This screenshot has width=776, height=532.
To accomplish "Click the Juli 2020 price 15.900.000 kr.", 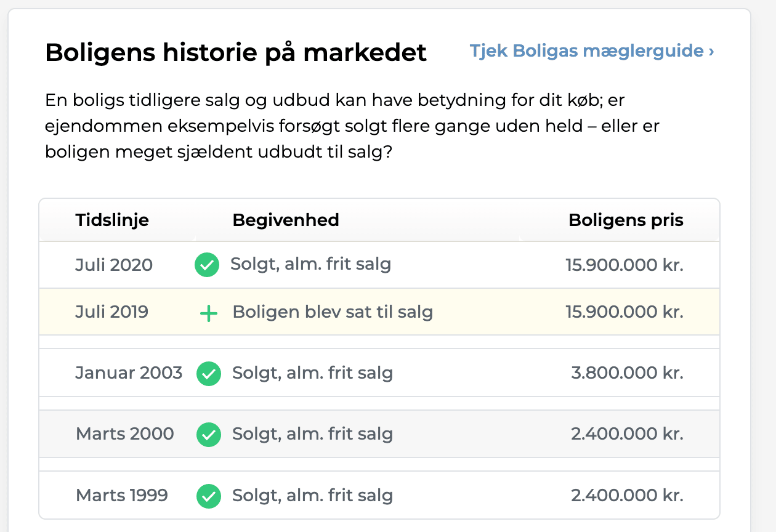I will [624, 265].
